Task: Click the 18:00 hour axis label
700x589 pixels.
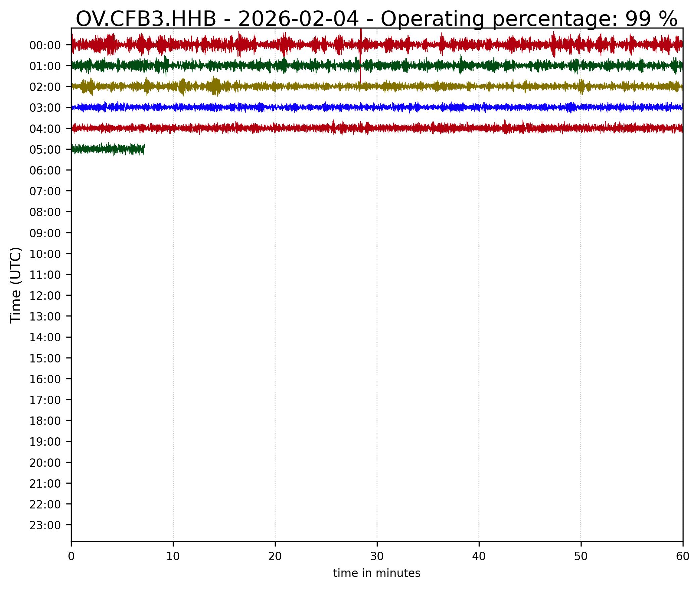Action: 45,421
